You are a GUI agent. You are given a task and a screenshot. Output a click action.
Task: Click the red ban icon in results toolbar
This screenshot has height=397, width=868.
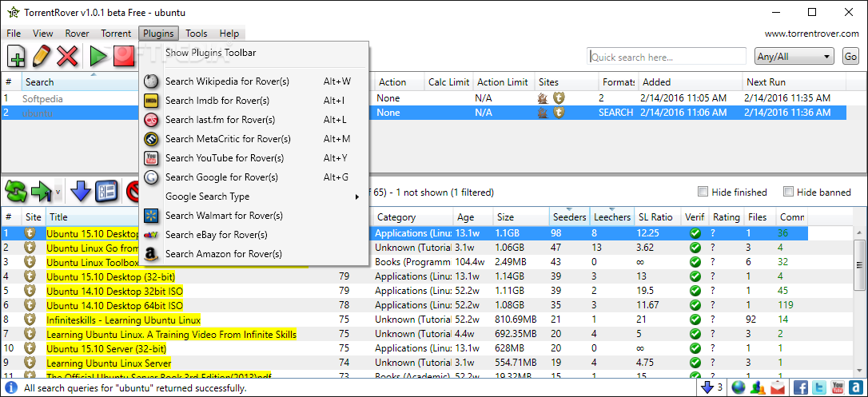coord(133,192)
